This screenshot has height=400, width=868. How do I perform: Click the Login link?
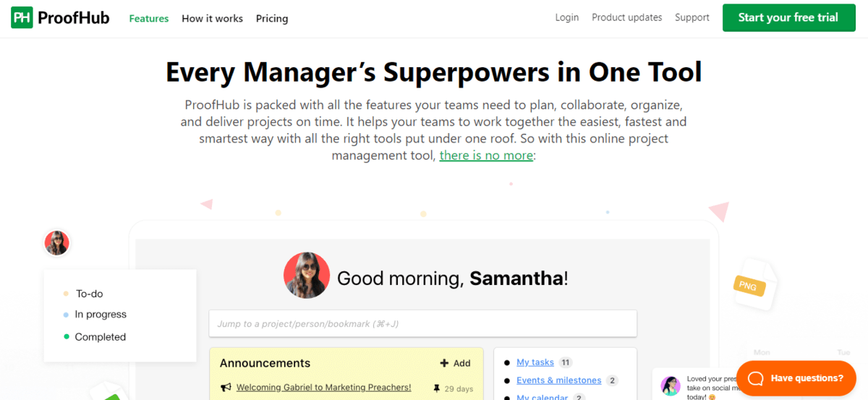(567, 17)
